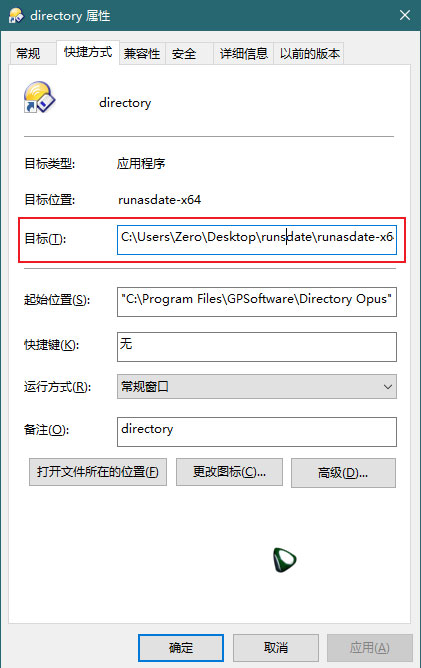Click the 备注 field containing directory
The width and height of the screenshot is (421, 668).
pyautogui.click(x=257, y=432)
